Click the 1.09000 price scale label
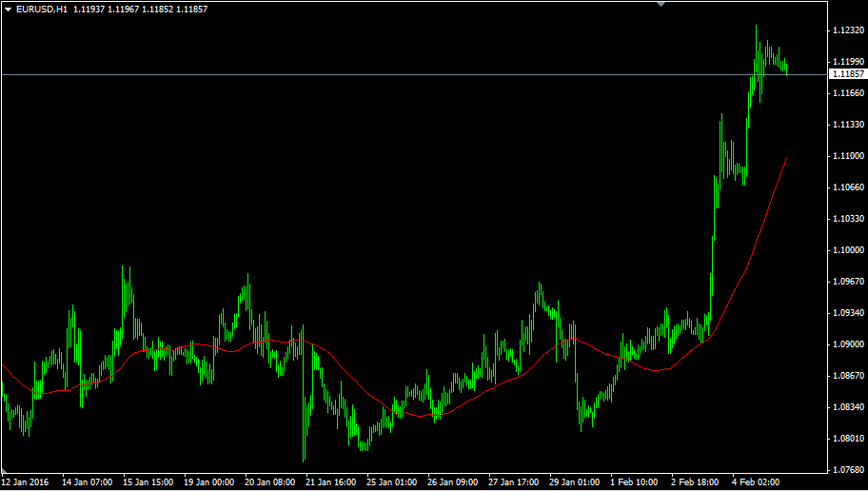The height and width of the screenshot is (491, 868). click(848, 344)
